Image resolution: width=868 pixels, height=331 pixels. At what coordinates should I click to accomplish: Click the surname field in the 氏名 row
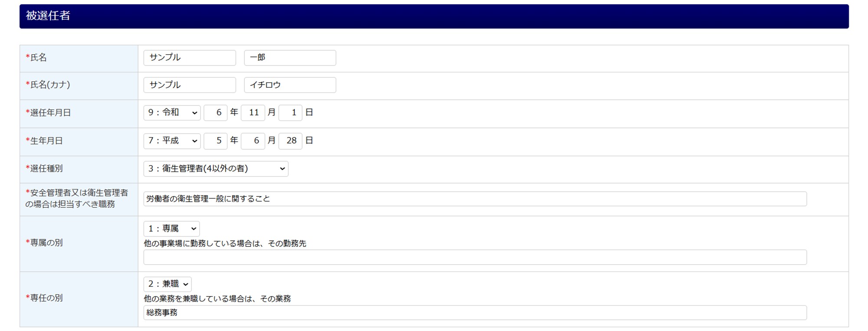(x=189, y=58)
